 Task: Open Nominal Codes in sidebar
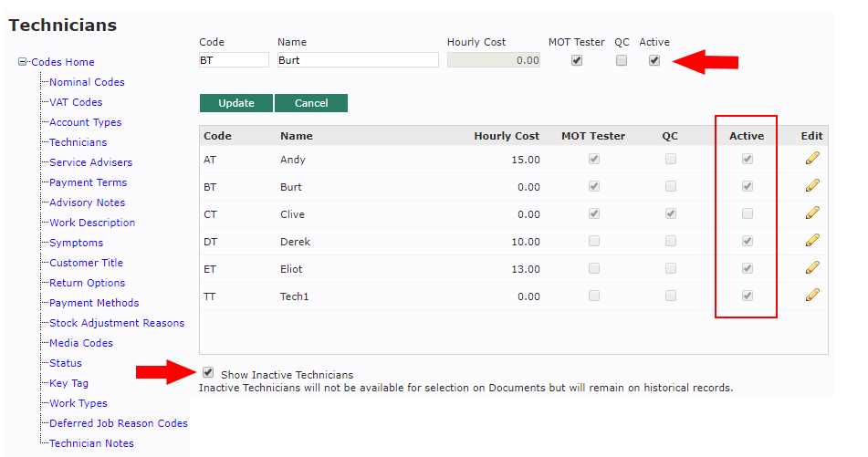point(87,82)
